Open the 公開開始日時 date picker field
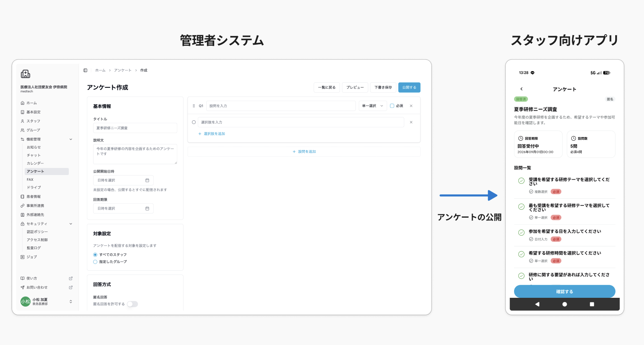This screenshot has height=345, width=644. (123, 180)
